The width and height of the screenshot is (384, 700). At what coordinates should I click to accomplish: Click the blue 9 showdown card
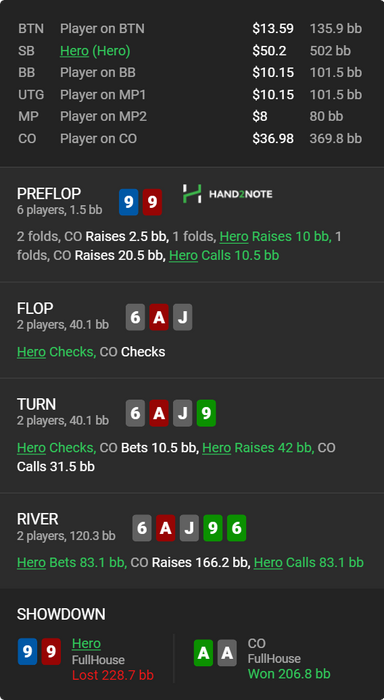click(27, 652)
